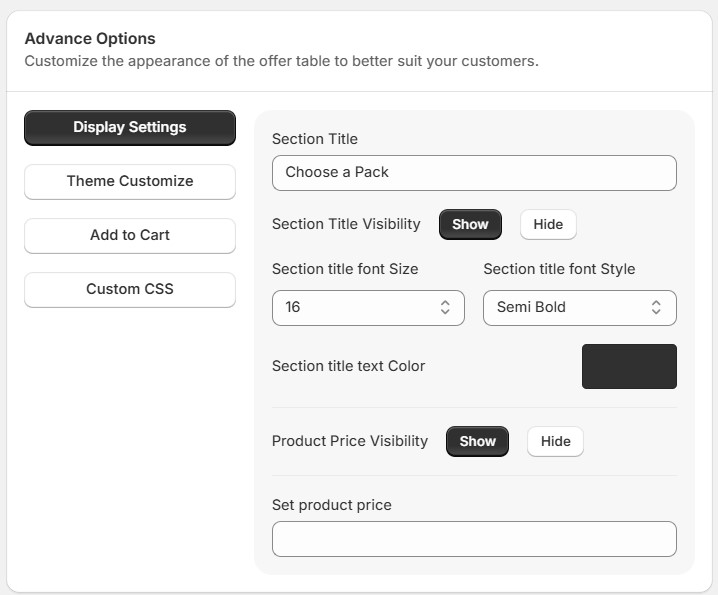Hide the section title

(x=548, y=224)
